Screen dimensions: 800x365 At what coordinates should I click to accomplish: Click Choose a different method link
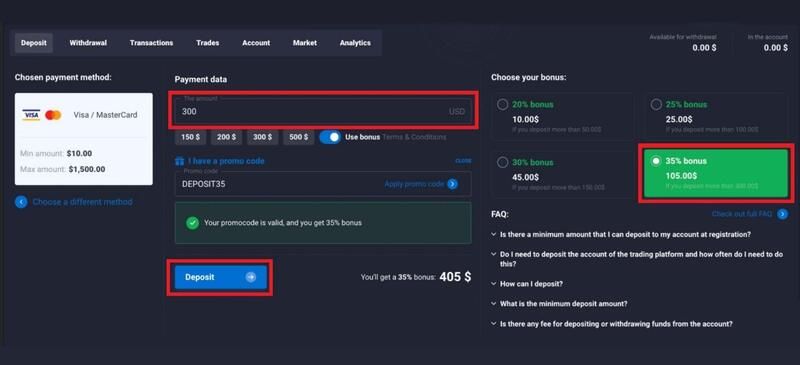[82, 202]
